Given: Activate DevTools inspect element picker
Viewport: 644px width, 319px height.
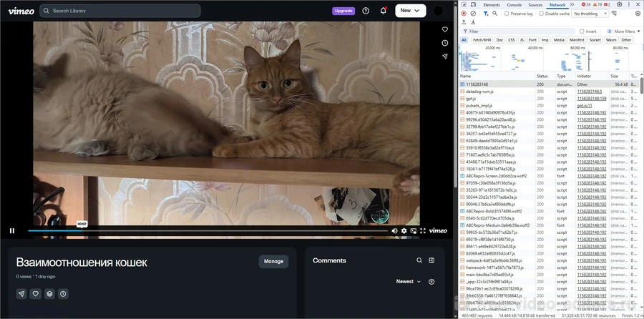Looking at the screenshot, I should click(x=464, y=5).
